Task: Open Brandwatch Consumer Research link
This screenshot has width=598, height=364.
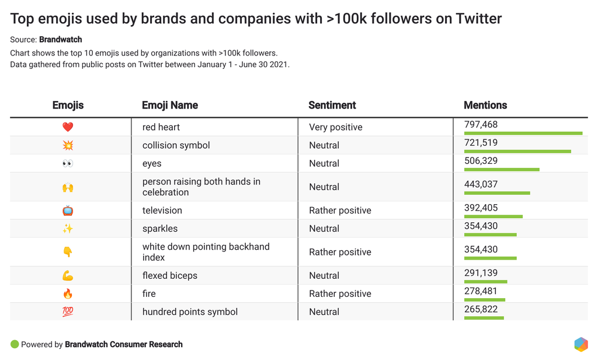Action: pyautogui.click(x=124, y=345)
